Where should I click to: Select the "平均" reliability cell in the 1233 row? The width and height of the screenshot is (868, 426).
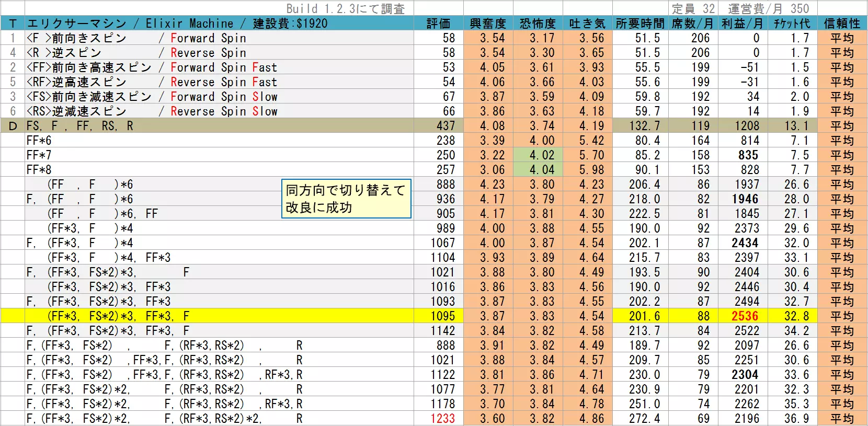click(842, 419)
